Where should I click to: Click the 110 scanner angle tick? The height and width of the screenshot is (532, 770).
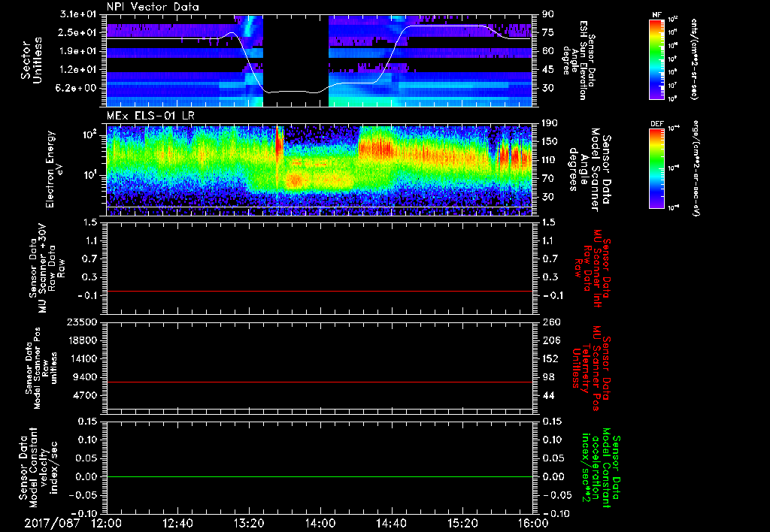tap(550, 160)
